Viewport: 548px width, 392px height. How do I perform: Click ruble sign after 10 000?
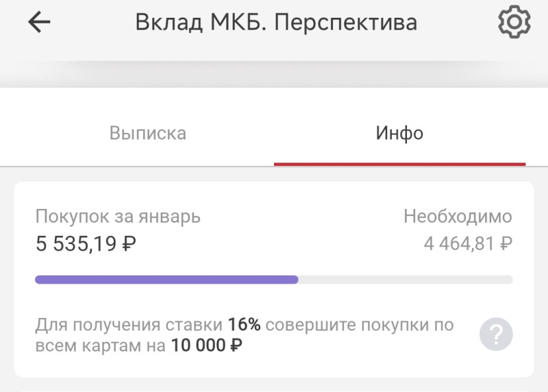(x=234, y=346)
